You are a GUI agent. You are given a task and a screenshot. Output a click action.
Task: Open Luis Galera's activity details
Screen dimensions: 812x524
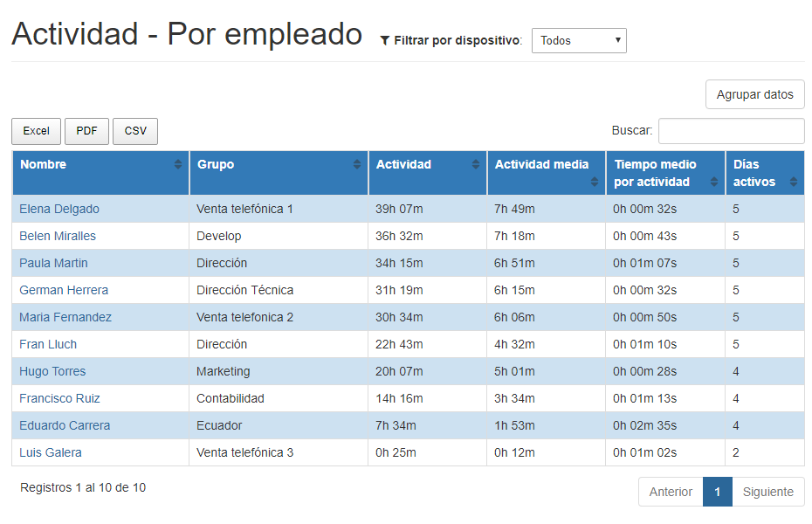51,452
